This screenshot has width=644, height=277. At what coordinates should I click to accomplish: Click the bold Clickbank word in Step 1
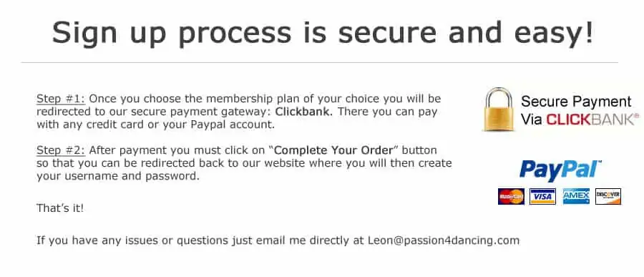tap(304, 112)
